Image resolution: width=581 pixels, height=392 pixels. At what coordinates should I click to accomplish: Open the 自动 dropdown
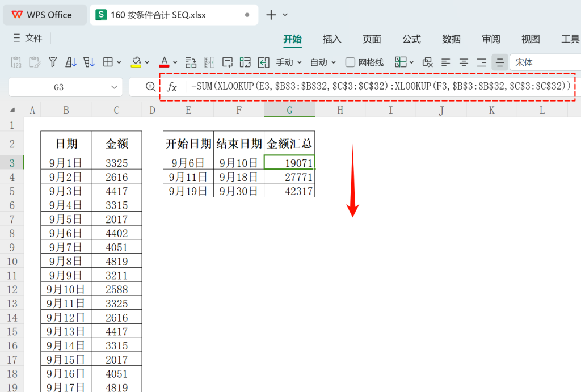tap(323, 62)
